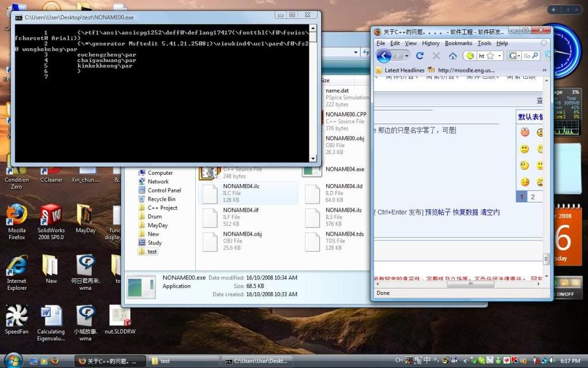The height and width of the screenshot is (368, 588).
Task: Open Latest Headlines bookmark
Action: click(400, 70)
